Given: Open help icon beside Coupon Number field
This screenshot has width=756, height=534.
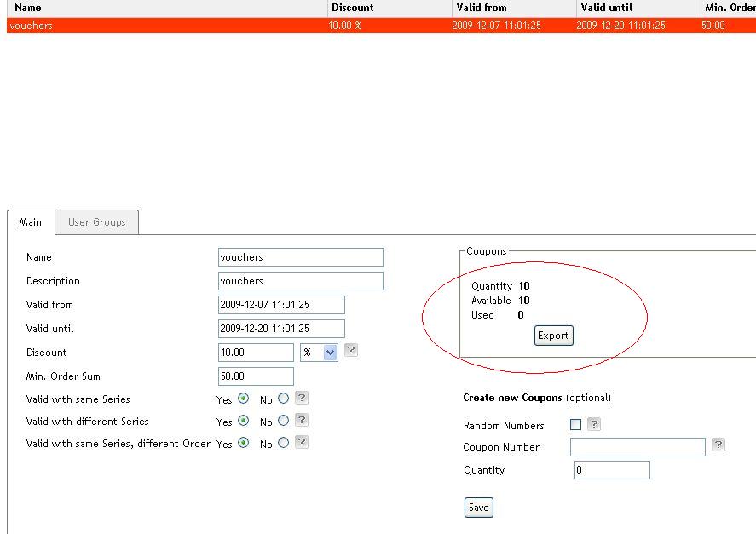Looking at the screenshot, I should [718, 445].
